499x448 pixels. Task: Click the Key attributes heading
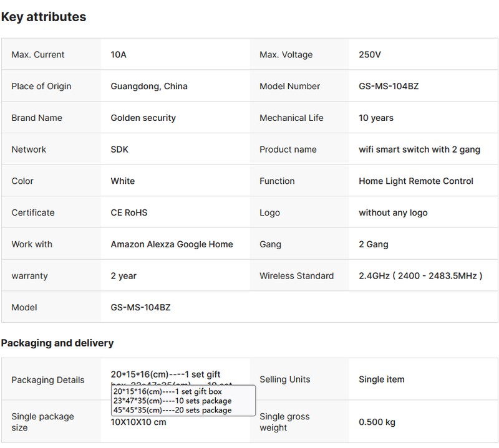tap(43, 17)
